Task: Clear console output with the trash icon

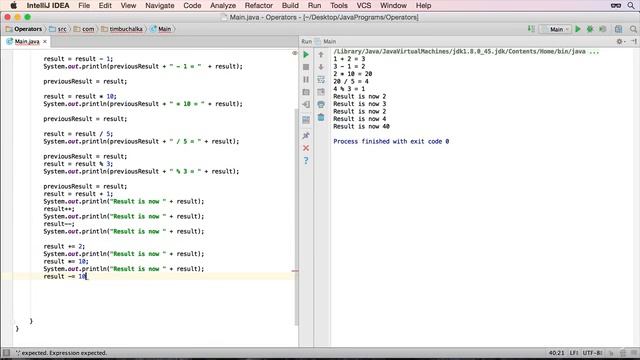Action: coord(321,117)
